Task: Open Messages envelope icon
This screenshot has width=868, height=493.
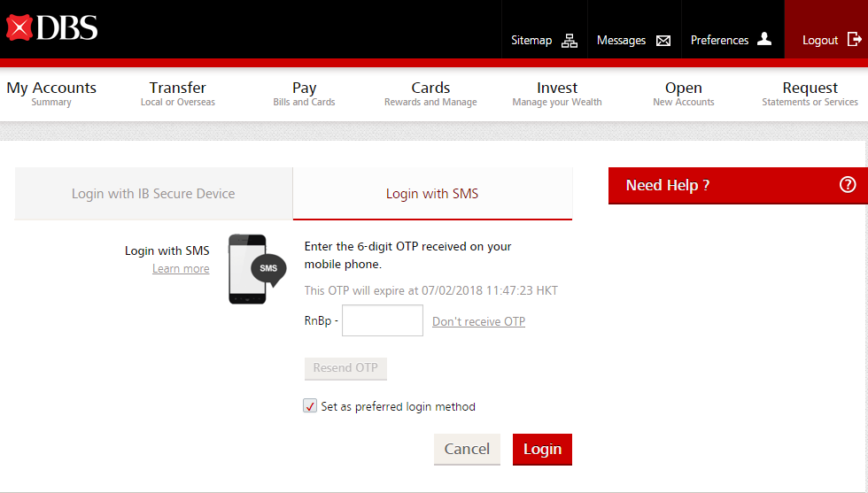Action: [663, 41]
